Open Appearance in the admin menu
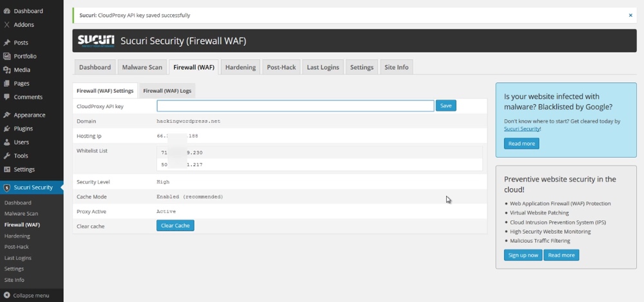 [30, 115]
